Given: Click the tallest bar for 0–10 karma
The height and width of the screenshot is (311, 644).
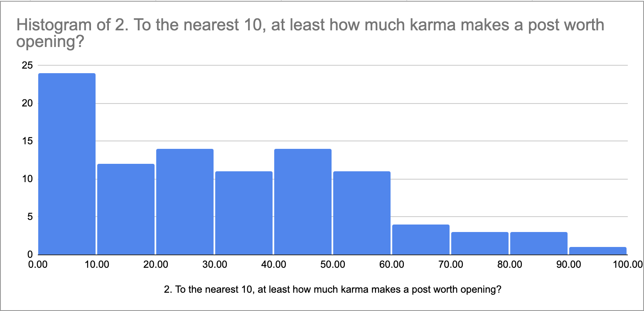Looking at the screenshot, I should [67, 164].
